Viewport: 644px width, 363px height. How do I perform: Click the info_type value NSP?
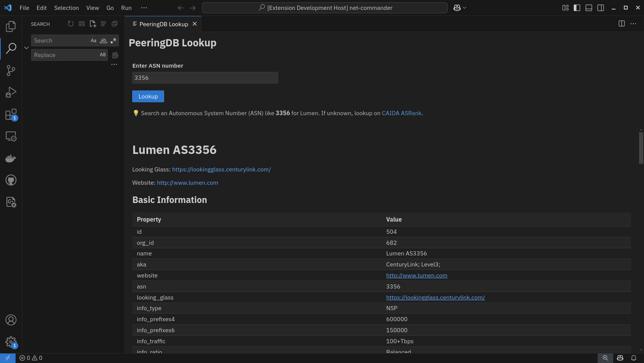(392, 308)
